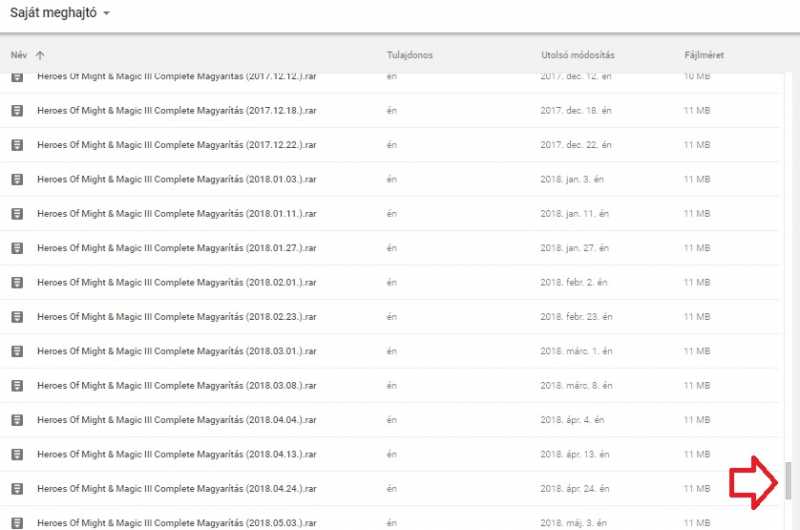This screenshot has height=530, width=800.
Task: Click the date 2017. dec. 18. én
Action: coord(576,110)
